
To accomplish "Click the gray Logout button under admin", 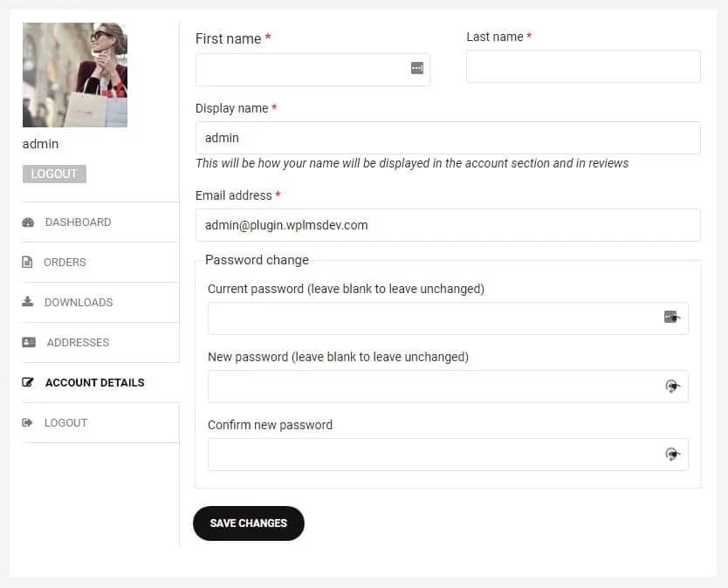I will [54, 174].
